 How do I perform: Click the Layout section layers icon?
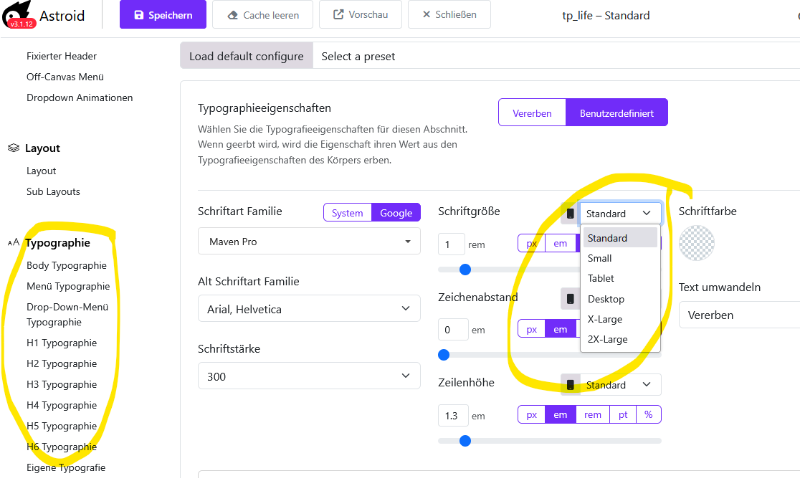click(x=14, y=148)
